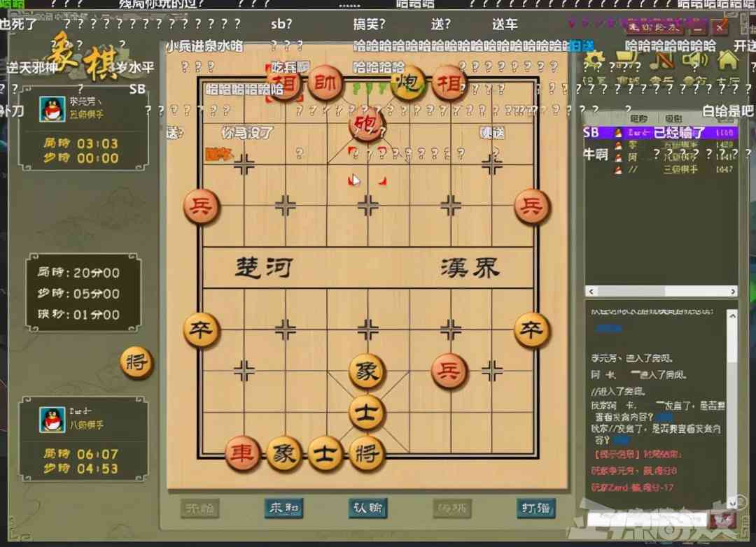The image size is (756, 547).
Task: Click the avatar beside 三级棋手 in spectator list
Action: [618, 168]
